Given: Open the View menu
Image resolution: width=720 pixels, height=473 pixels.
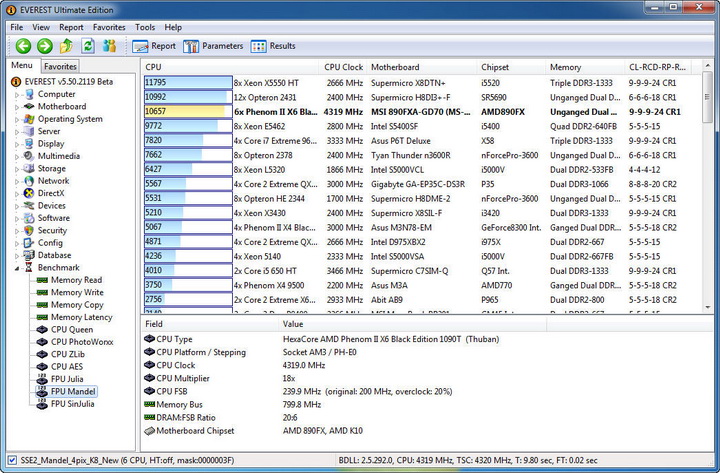Looking at the screenshot, I should [41, 28].
